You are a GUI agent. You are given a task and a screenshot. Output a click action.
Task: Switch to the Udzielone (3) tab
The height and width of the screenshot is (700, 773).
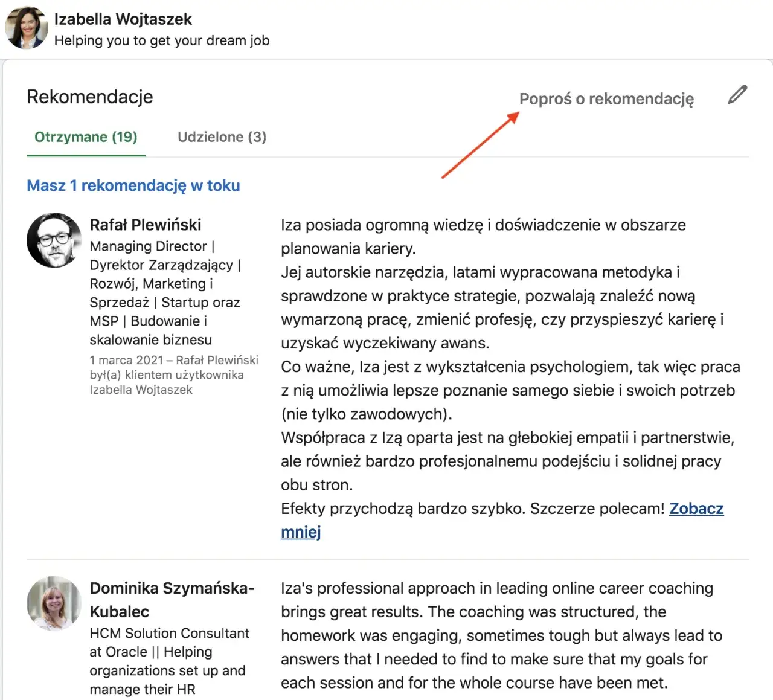(221, 137)
